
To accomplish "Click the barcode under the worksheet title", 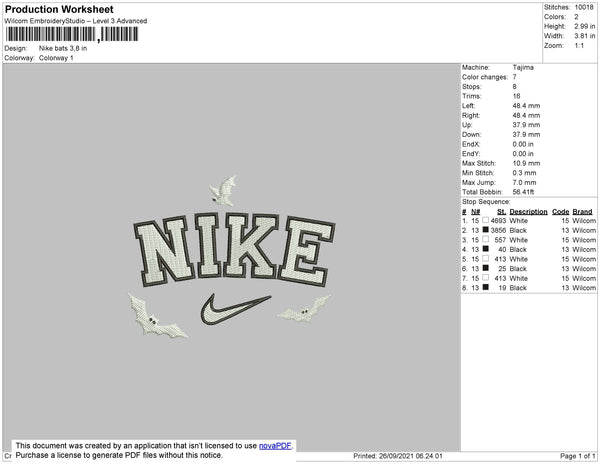I will (72, 34).
